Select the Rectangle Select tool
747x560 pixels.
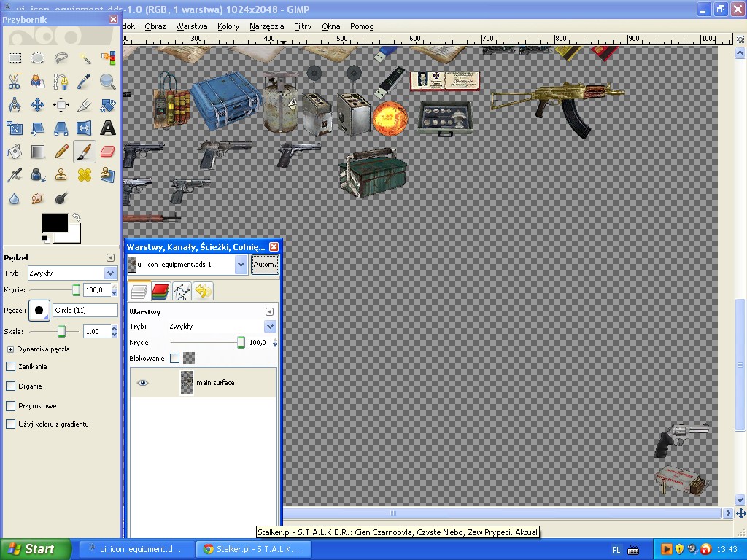point(15,58)
